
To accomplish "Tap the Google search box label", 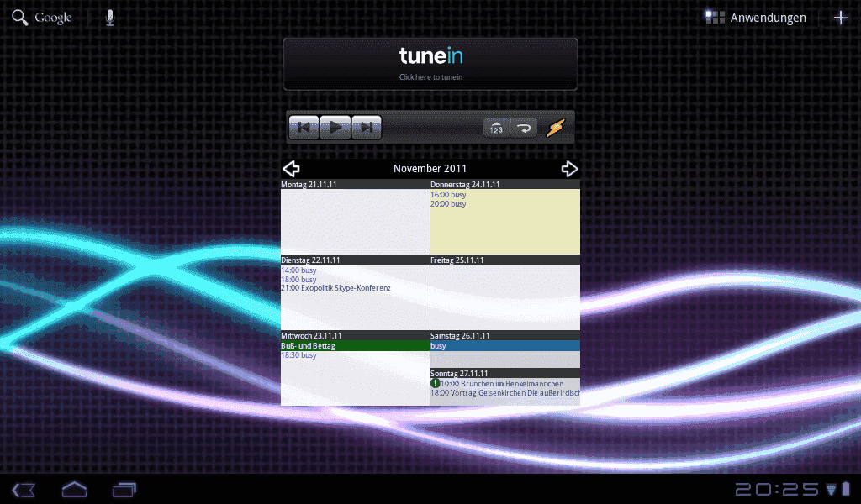I will coord(53,18).
